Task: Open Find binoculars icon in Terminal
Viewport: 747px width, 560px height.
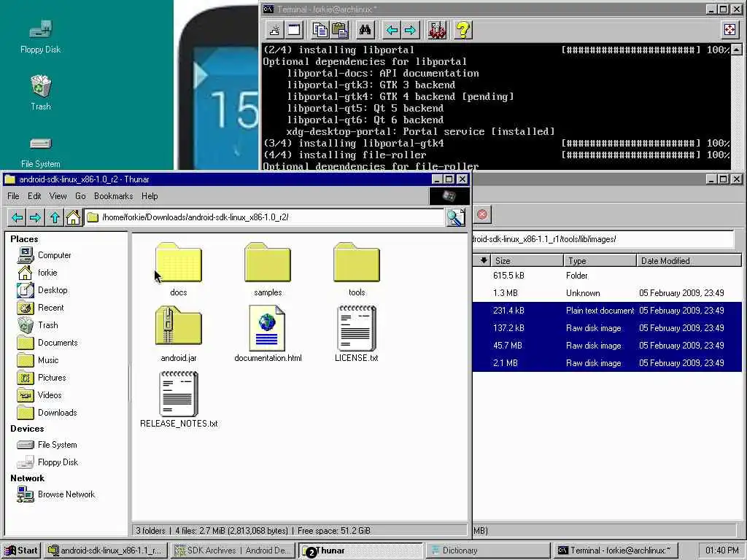Action: point(365,30)
